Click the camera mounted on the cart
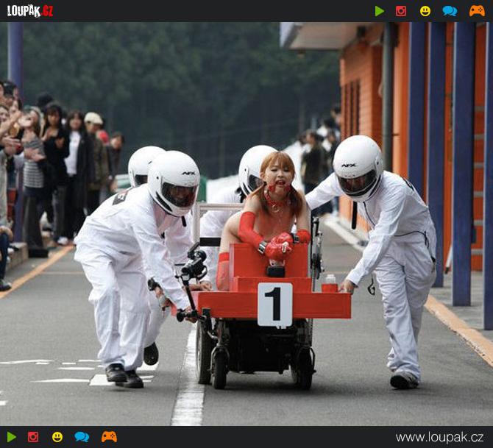Viewport: 493px width, 448px height. point(194,265)
